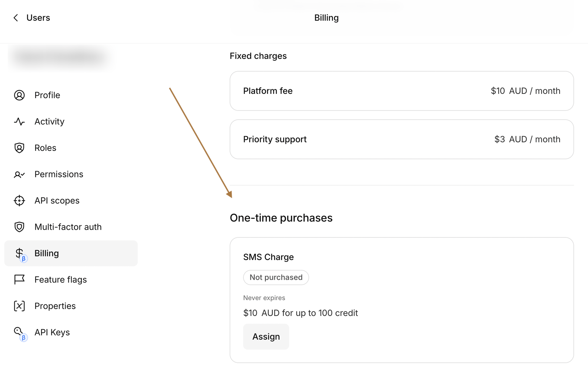Click the API scopes target icon

click(x=19, y=200)
